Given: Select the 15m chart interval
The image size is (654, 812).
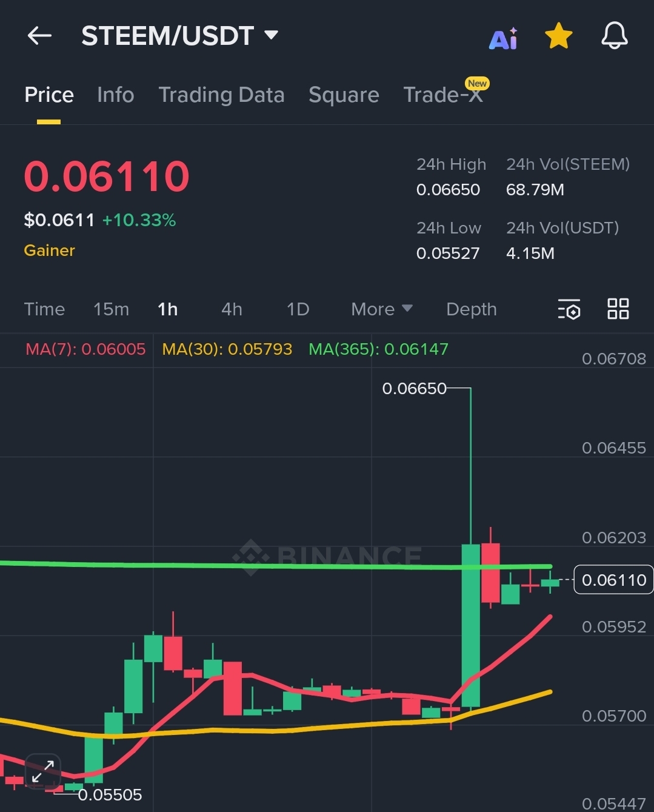Looking at the screenshot, I should pyautogui.click(x=111, y=309).
